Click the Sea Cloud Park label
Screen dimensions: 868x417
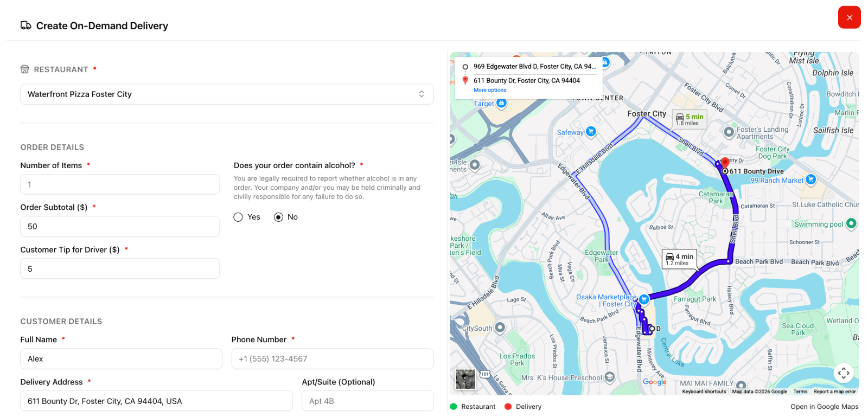[797, 329]
